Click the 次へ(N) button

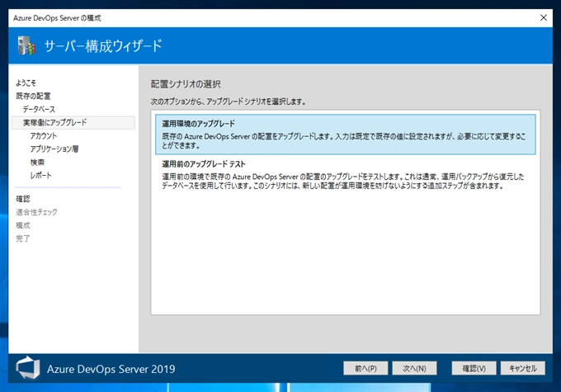click(414, 368)
